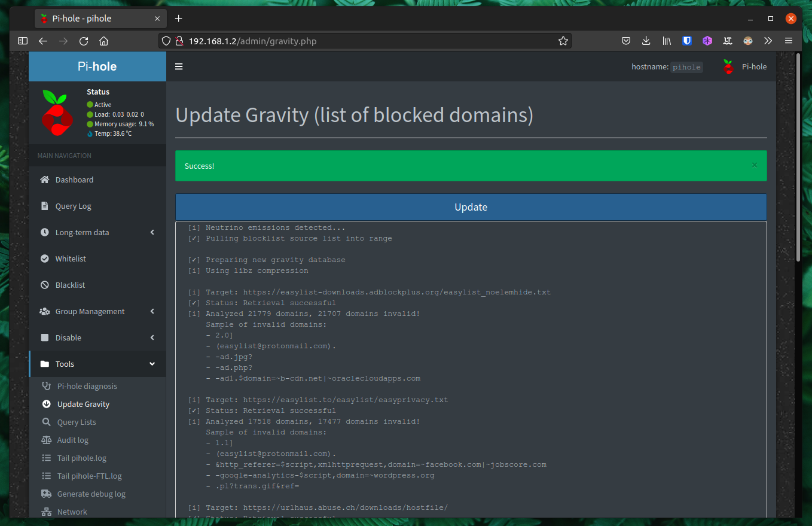
Task: Click the Tail pihole.log list icon
Action: 47,458
